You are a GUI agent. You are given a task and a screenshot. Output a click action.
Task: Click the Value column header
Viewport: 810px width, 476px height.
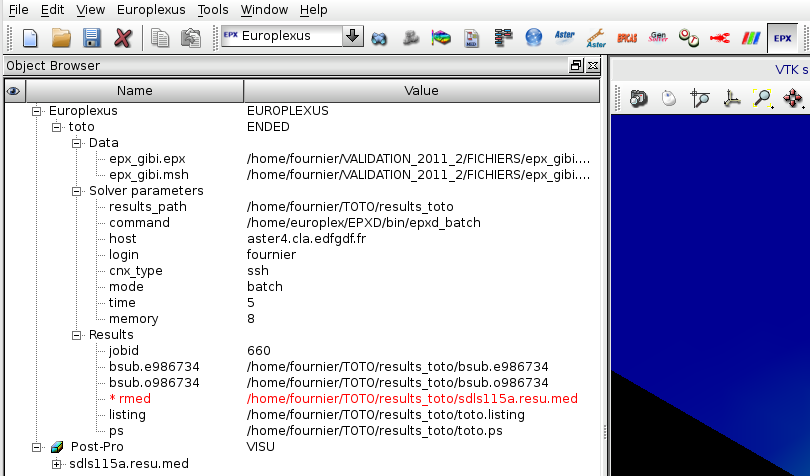pos(421,91)
